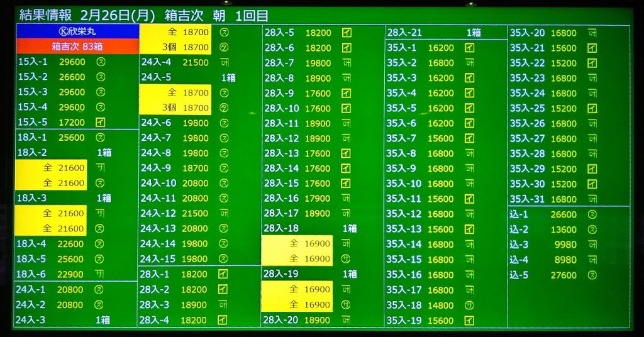Select the 28入-21 1箱 group row

445,33
